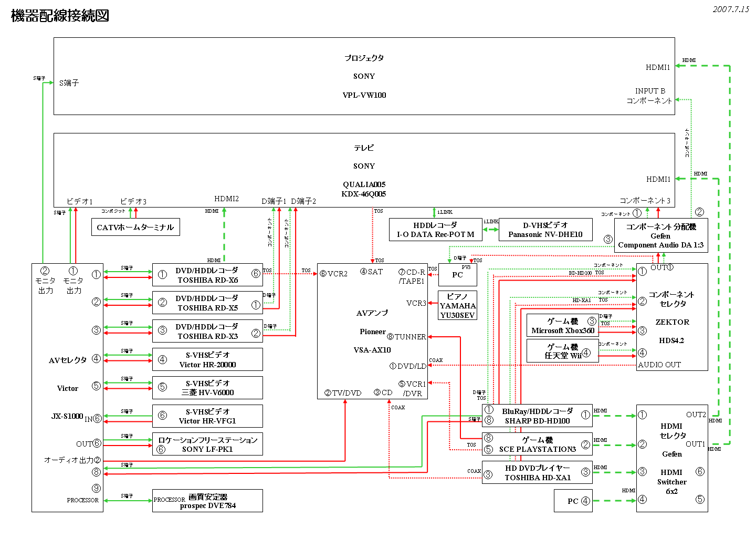Click the TOSHIBA RD-X3 recorder box
The height and width of the screenshot is (538, 756).
point(207,331)
